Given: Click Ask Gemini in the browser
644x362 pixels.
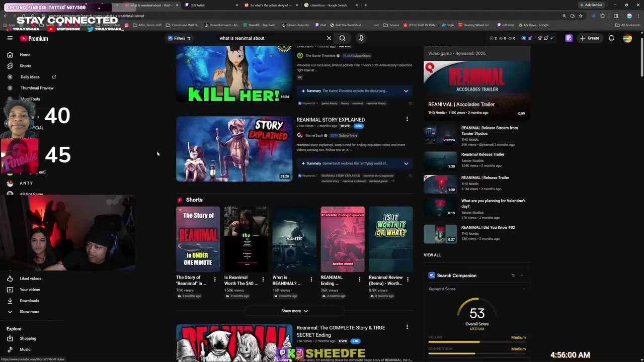Looking at the screenshot, I should (591, 5).
